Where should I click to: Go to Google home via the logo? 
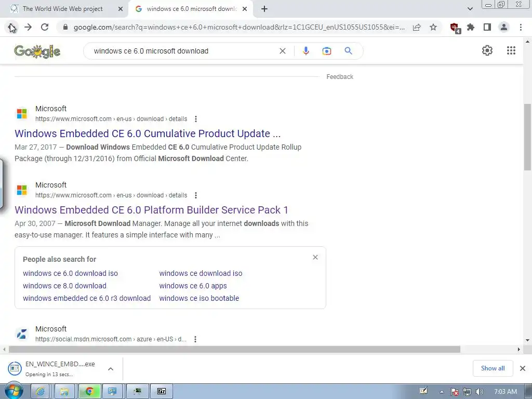click(x=37, y=51)
